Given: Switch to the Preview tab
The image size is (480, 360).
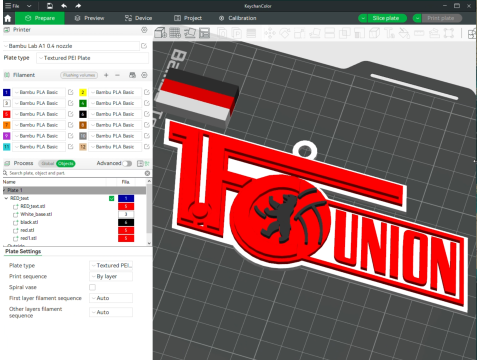Looking at the screenshot, I should point(89,18).
